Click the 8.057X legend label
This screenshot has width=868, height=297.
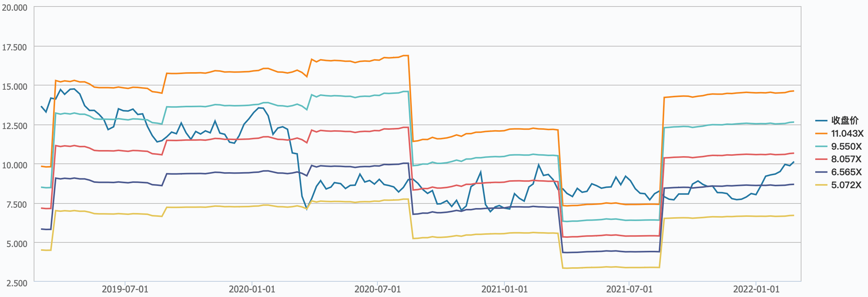[846, 159]
